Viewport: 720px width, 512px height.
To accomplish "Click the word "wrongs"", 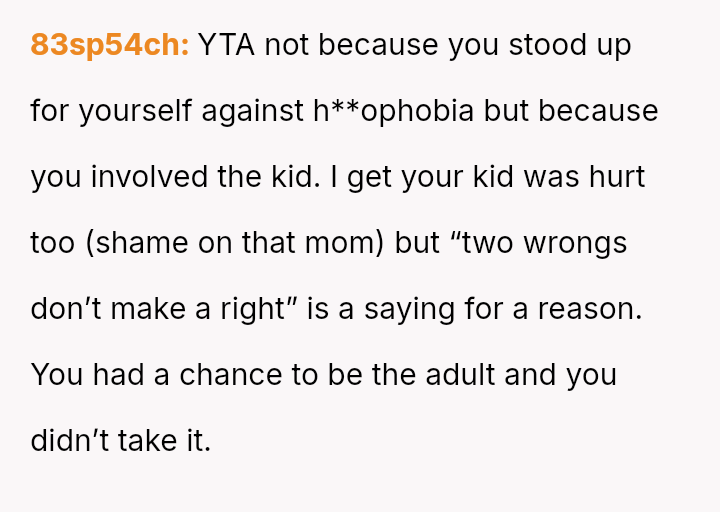I will [x=575, y=243].
